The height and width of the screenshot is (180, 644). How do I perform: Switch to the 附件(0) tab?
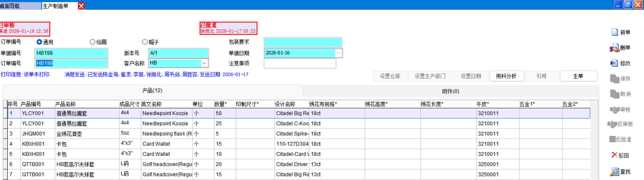pyautogui.click(x=450, y=91)
